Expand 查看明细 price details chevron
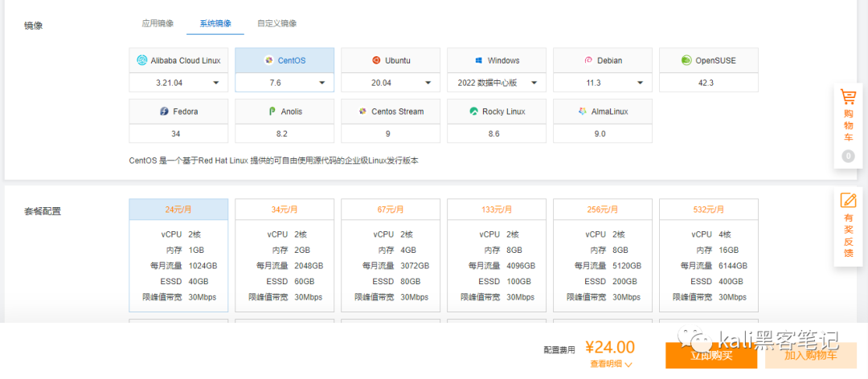868x379 pixels. (628, 364)
